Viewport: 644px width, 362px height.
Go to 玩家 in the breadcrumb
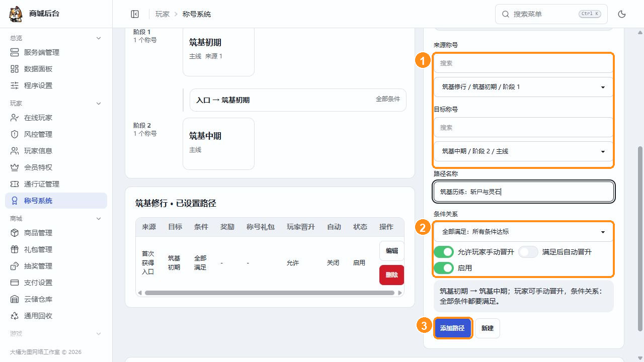163,14
